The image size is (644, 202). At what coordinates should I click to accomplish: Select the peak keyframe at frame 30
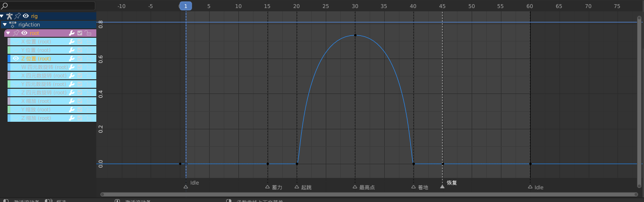point(355,35)
